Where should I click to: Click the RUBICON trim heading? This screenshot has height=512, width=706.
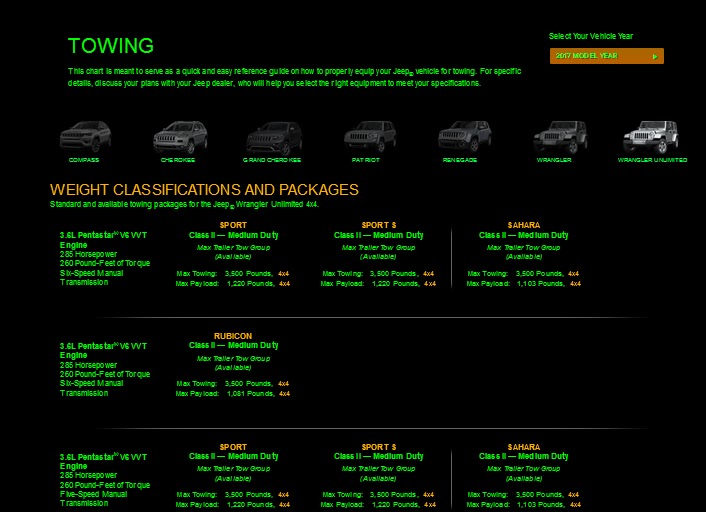(x=233, y=336)
